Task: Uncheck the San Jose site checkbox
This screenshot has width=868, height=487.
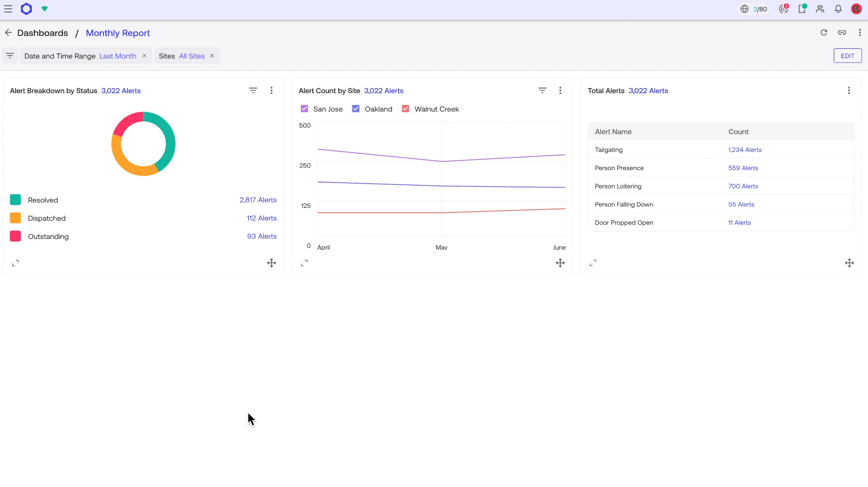Action: [x=305, y=109]
